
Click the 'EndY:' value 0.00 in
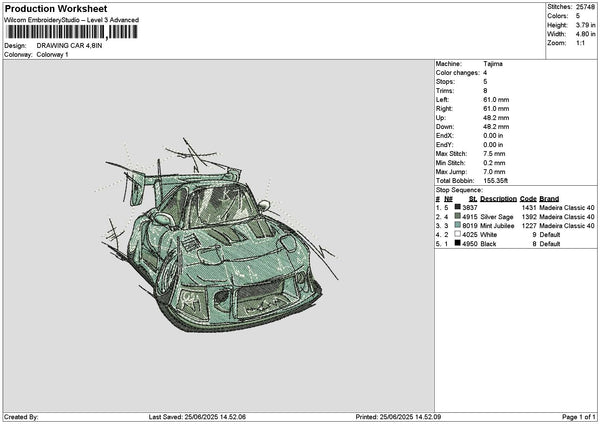493,145
